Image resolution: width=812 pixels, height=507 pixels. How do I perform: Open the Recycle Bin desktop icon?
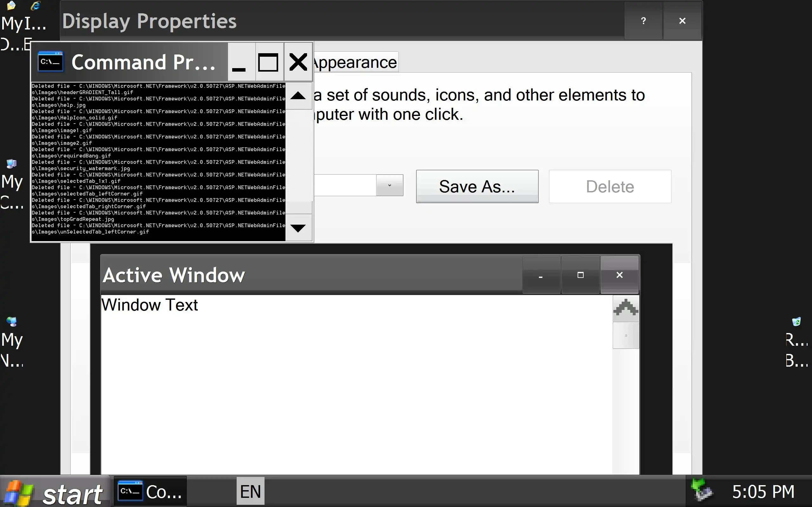796,322
